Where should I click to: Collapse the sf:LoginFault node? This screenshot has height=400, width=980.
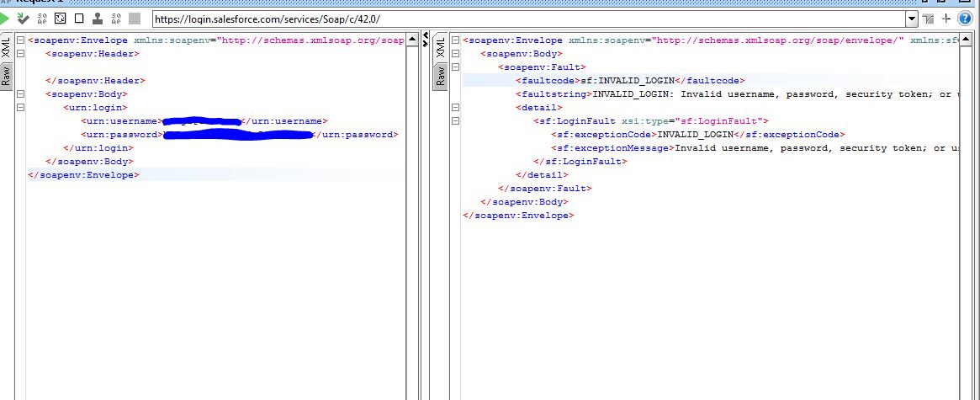pyautogui.click(x=455, y=121)
